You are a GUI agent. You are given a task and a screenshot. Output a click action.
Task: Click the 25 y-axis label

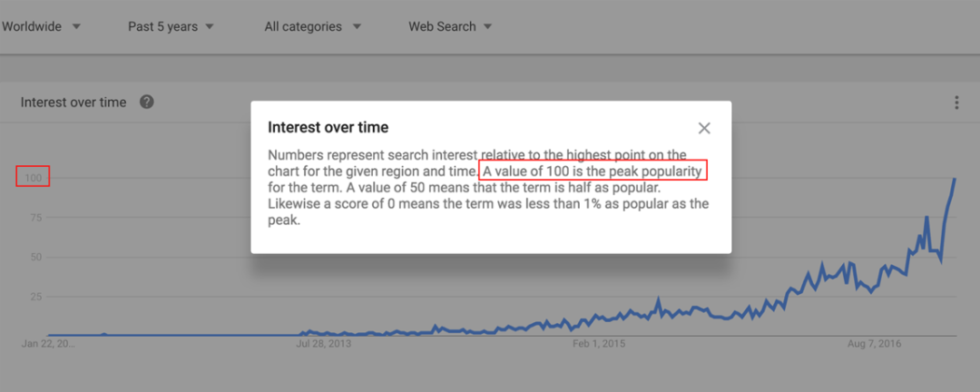(x=35, y=297)
